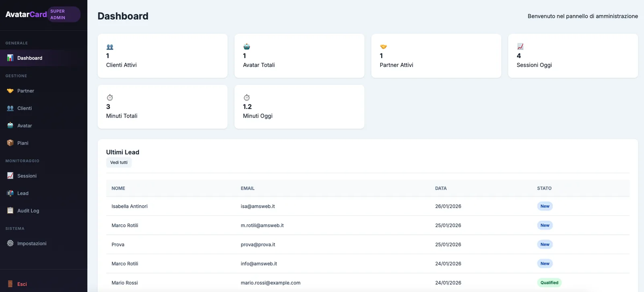
Task: Open the Partner management page
Action: point(43,91)
